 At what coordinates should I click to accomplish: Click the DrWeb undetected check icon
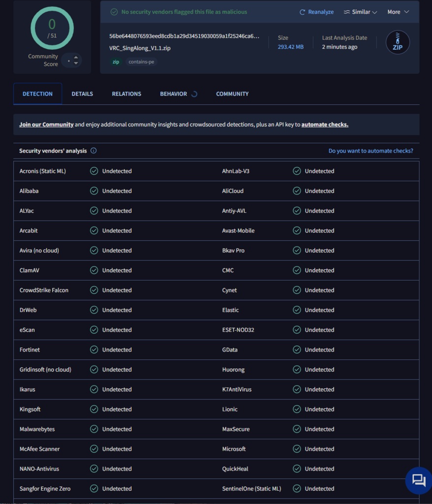coord(94,310)
